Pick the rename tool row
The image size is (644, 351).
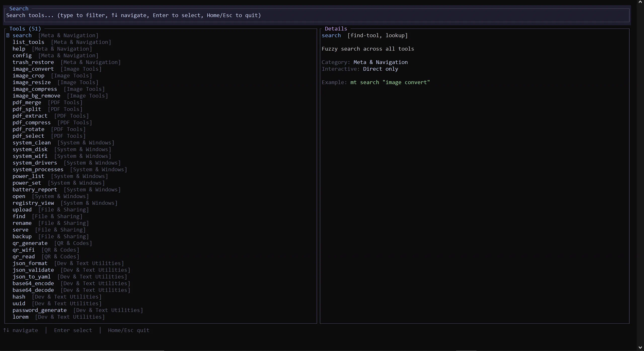coord(161,223)
